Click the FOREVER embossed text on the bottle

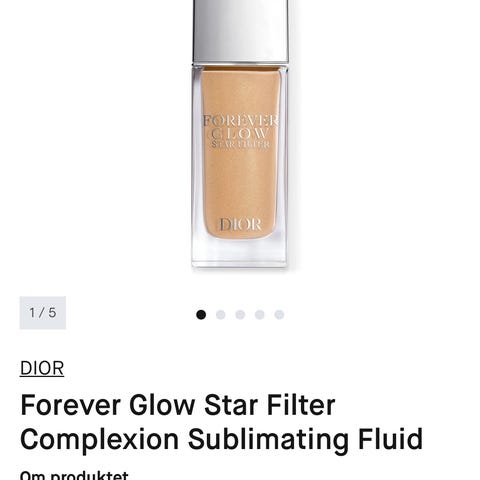pos(241,120)
